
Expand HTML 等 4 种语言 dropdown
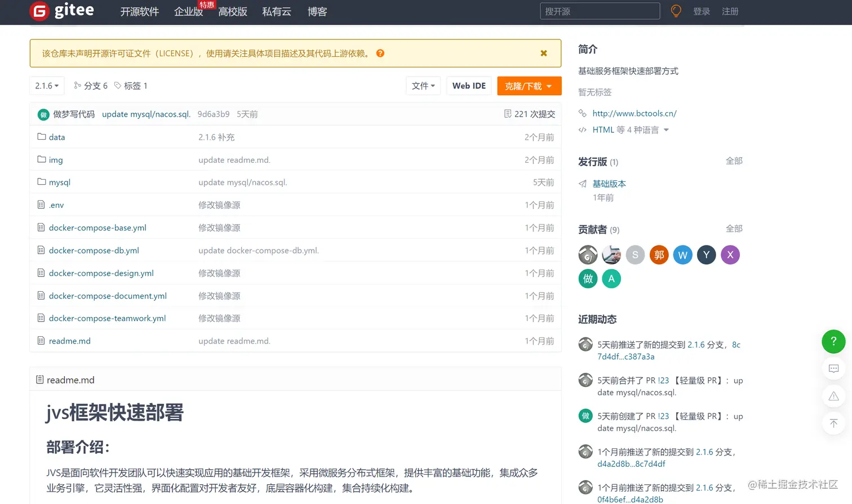(631, 130)
